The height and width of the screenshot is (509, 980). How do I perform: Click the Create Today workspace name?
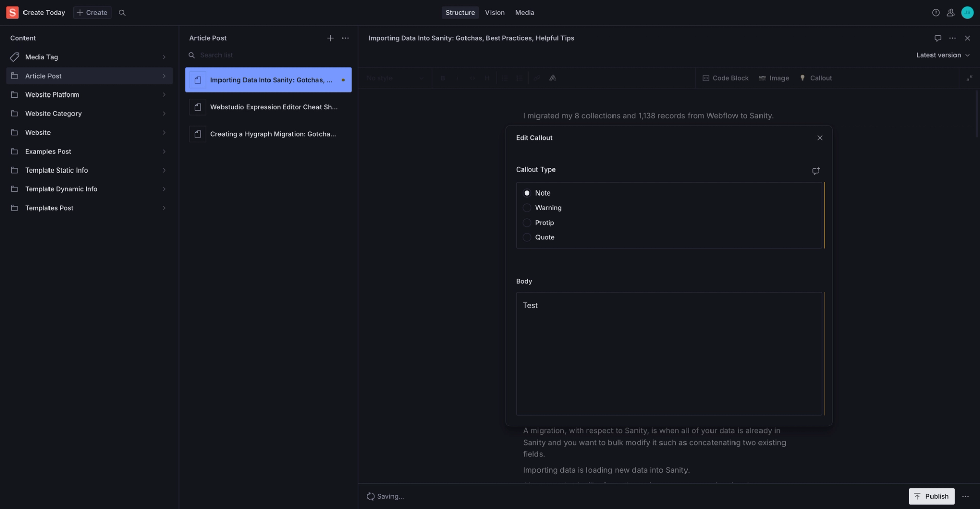coord(44,13)
